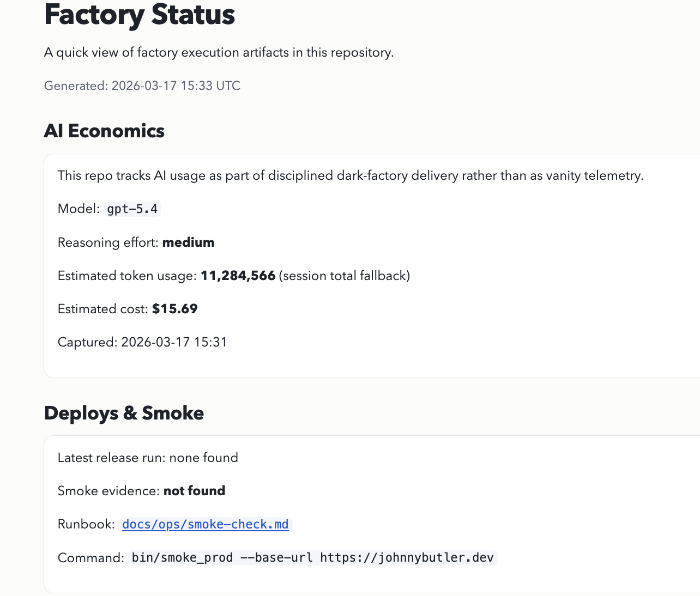Click the Latest release run none found line
700x596 pixels.
pos(148,458)
